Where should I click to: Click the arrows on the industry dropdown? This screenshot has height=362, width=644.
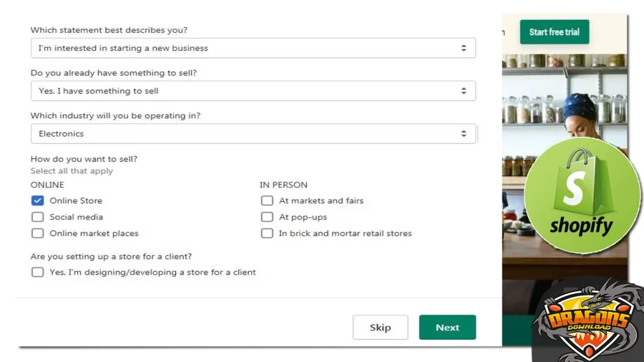(x=464, y=134)
